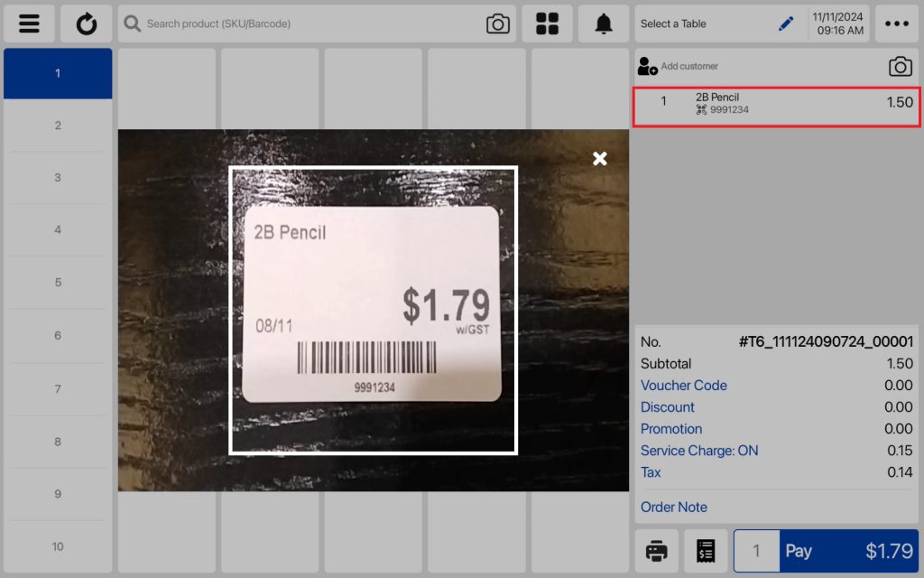Click the printer icon button

pyautogui.click(x=657, y=551)
